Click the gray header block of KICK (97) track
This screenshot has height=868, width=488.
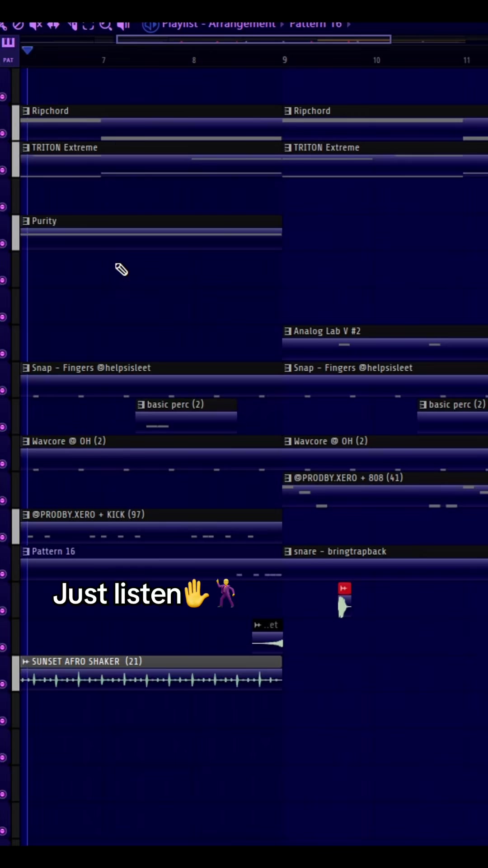tap(15, 526)
